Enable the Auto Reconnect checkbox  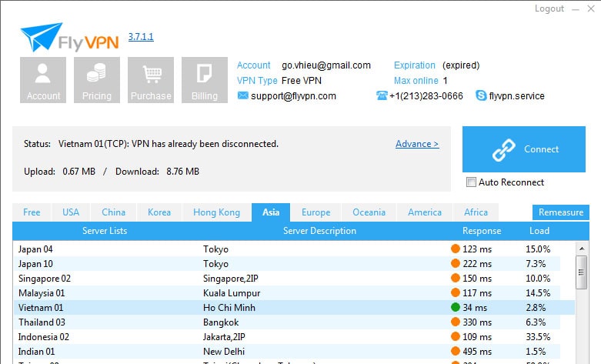click(x=471, y=182)
